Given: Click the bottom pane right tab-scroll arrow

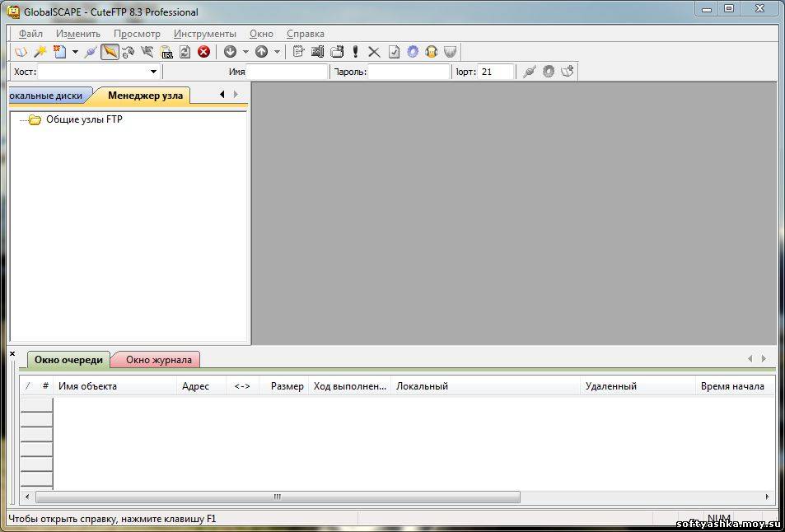Looking at the screenshot, I should coord(764,358).
